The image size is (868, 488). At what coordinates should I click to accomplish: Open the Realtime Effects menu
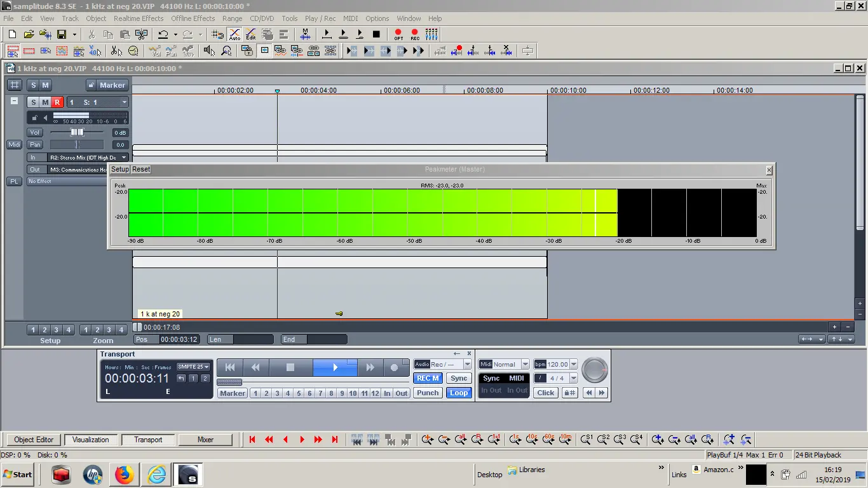click(x=139, y=18)
